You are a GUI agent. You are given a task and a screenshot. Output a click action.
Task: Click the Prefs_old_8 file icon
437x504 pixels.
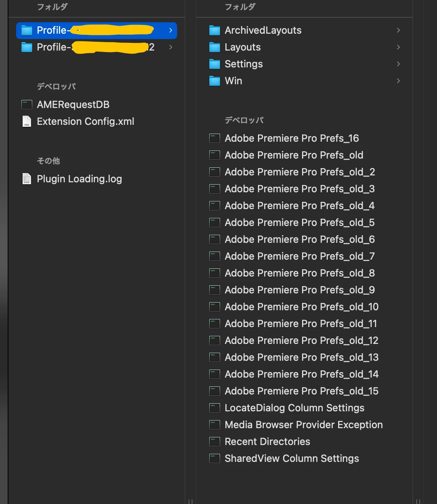tap(215, 273)
